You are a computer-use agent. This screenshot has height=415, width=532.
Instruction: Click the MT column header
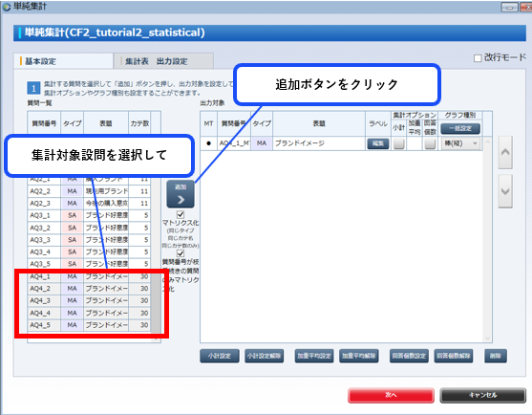208,123
